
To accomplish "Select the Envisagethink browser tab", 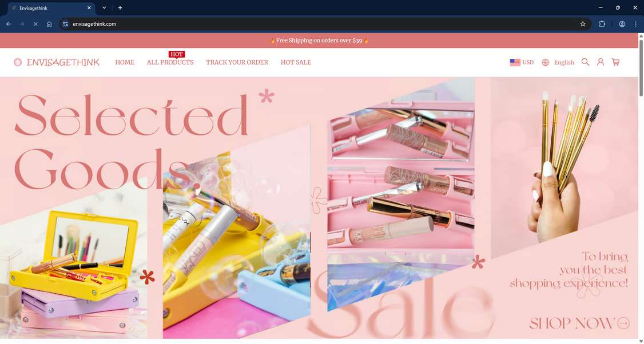I will [x=51, y=8].
